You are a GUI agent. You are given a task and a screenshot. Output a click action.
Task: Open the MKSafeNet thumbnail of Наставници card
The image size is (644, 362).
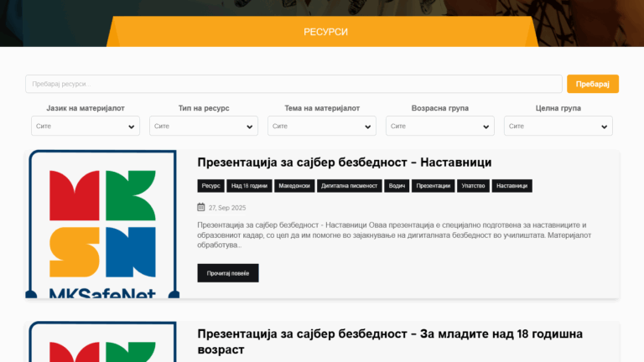pyautogui.click(x=102, y=224)
